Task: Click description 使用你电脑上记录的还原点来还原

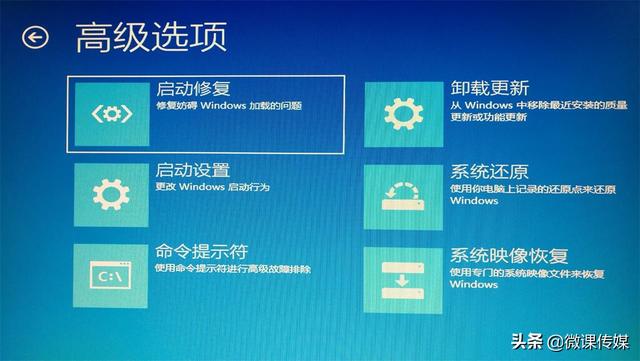Action: (533, 195)
